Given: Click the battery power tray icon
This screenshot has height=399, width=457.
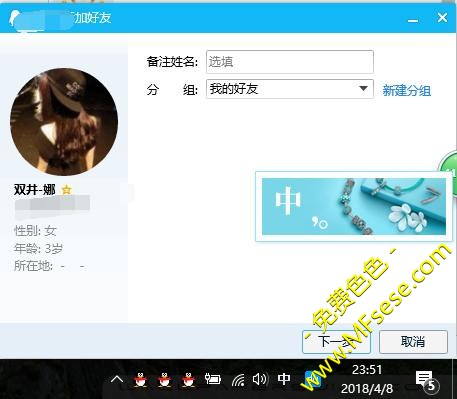Looking at the screenshot, I should point(213,379).
